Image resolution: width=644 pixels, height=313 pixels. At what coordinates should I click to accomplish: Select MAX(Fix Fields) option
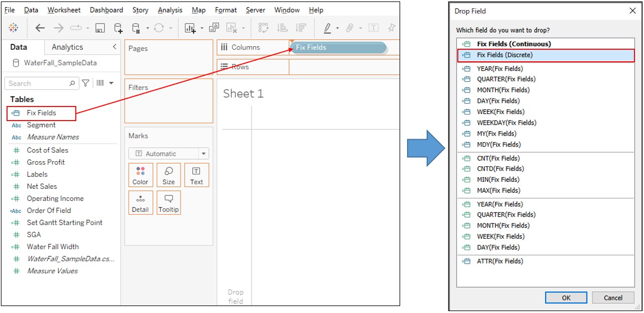(546, 190)
